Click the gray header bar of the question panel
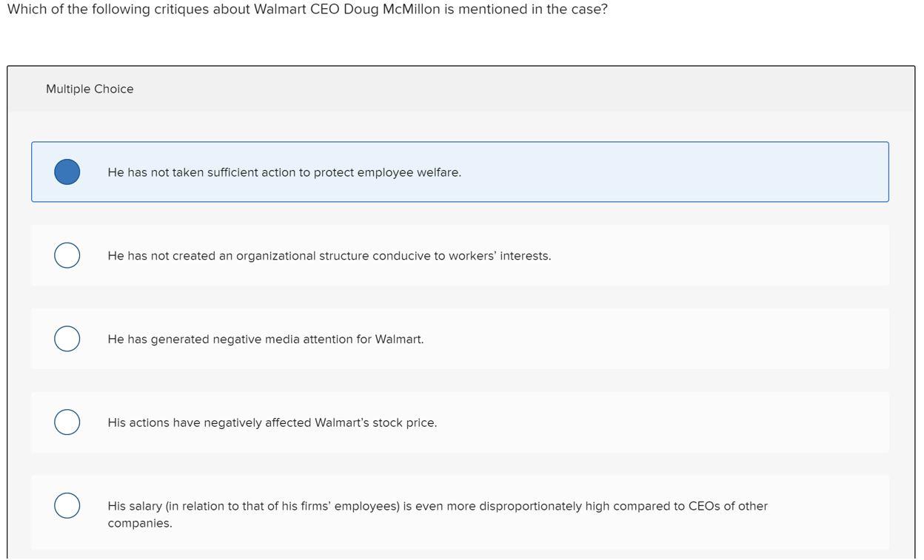 (518, 89)
